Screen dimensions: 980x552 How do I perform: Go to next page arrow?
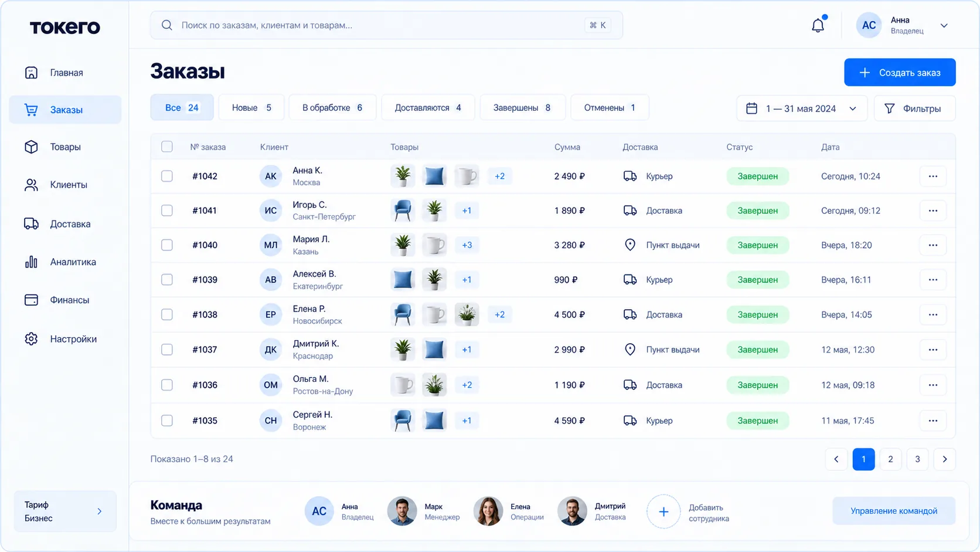coord(944,459)
